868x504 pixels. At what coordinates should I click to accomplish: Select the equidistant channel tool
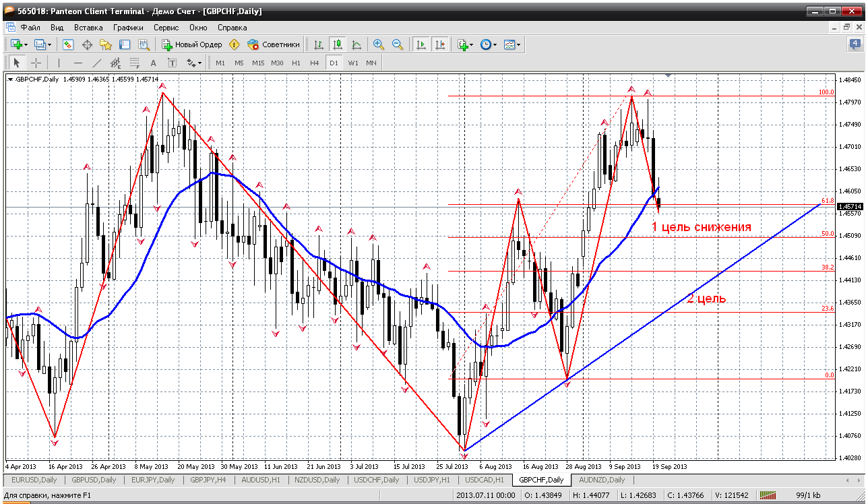click(116, 63)
